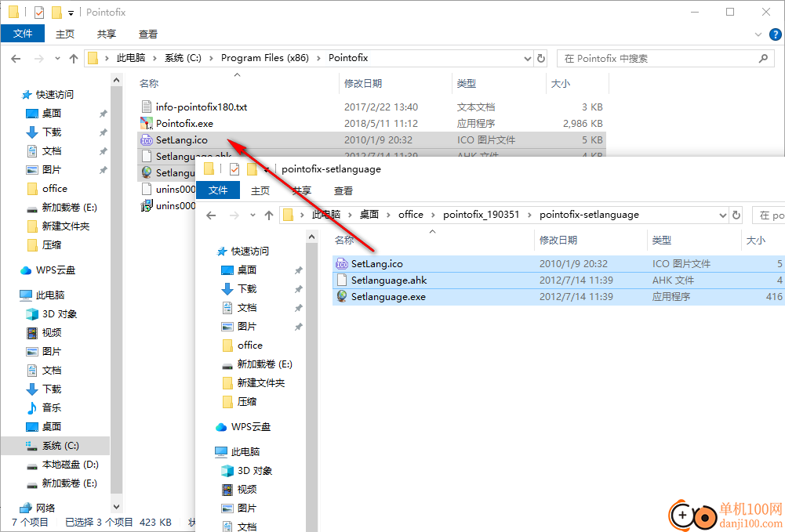The width and height of the screenshot is (785, 532).
Task: Select file name Pointofix.exe
Action: [x=184, y=124]
